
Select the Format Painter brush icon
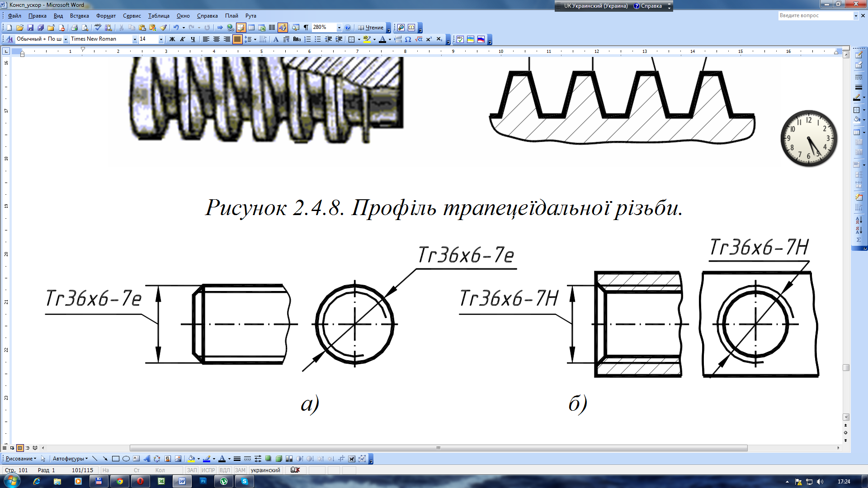click(x=164, y=28)
